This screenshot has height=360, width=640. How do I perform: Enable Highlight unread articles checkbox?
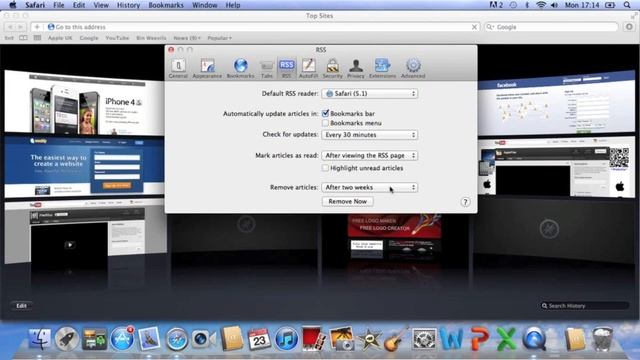325,168
